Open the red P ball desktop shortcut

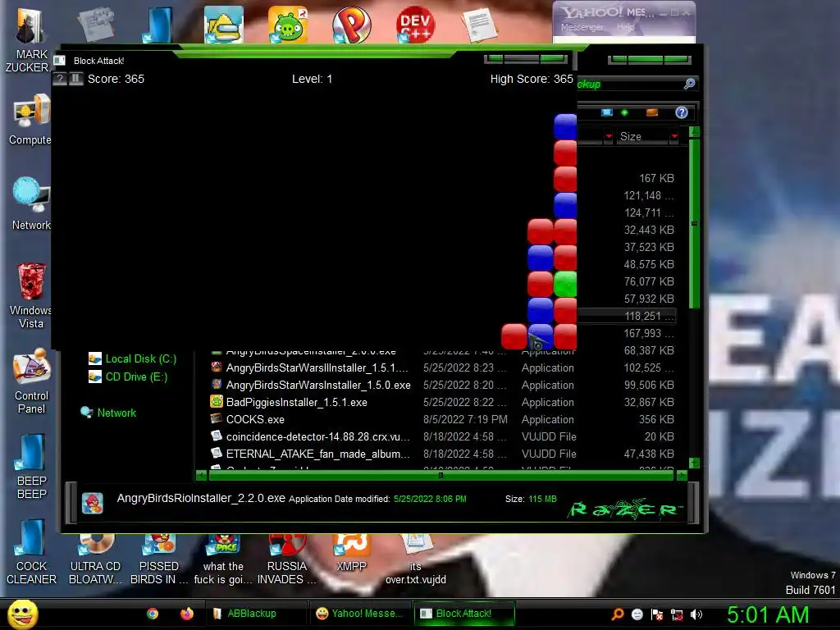click(x=351, y=25)
